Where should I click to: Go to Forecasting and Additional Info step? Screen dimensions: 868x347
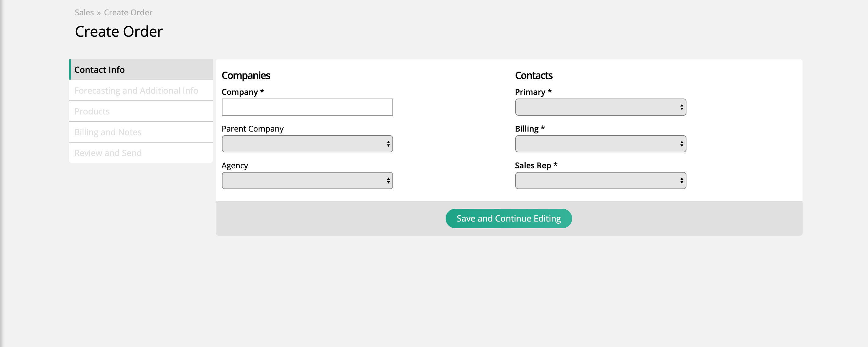coord(141,91)
